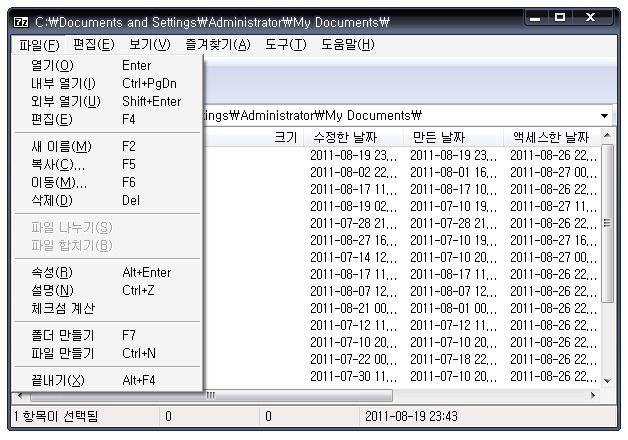The width and height of the screenshot is (628, 440).
Task: Click created date 2011-08-01 16... cell
Action: (453, 172)
